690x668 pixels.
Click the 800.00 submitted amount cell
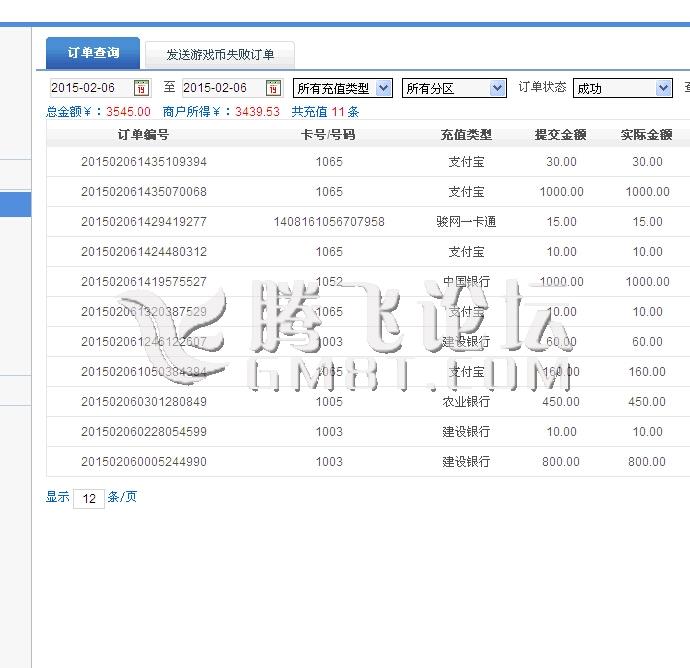tap(561, 462)
